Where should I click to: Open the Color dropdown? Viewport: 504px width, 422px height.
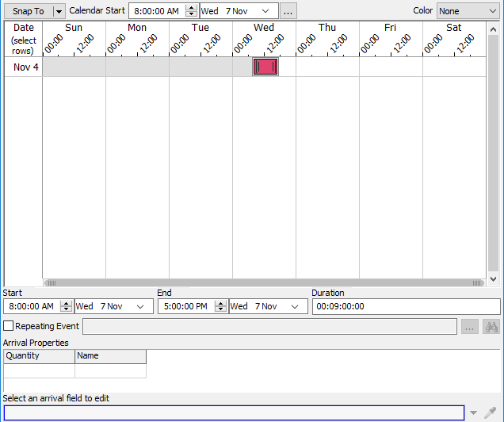pyautogui.click(x=468, y=11)
